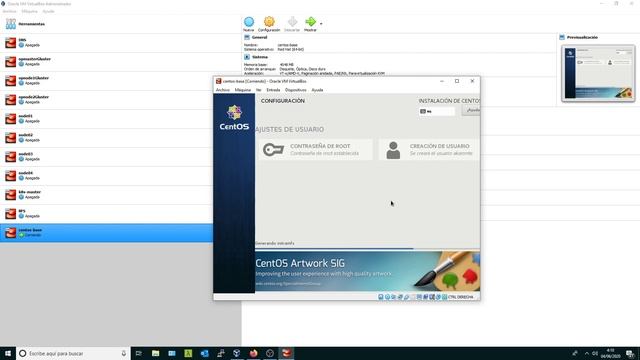
Task: Select the NFS virtual machine
Action: [x=106, y=213]
